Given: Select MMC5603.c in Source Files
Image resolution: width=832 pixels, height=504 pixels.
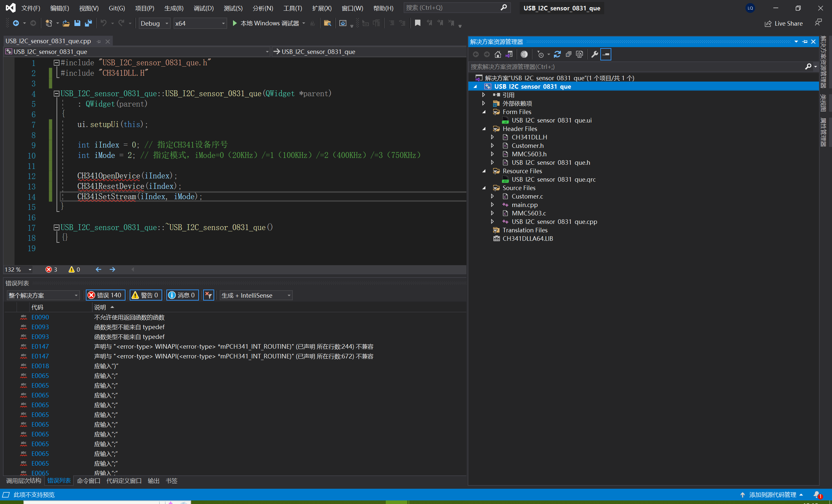Looking at the screenshot, I should (x=528, y=213).
